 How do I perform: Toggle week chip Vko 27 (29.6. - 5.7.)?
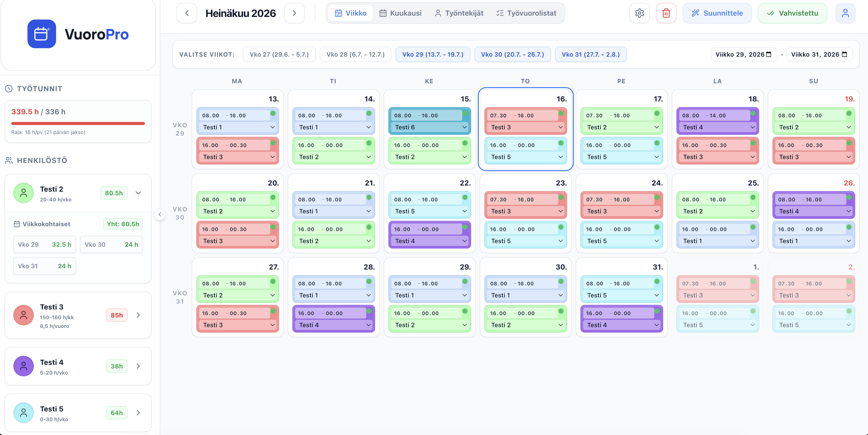pos(279,54)
